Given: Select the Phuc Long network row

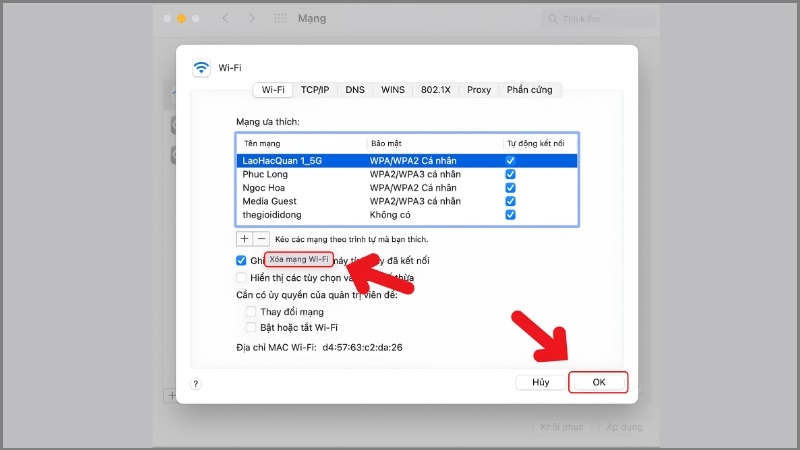Looking at the screenshot, I should (x=407, y=174).
